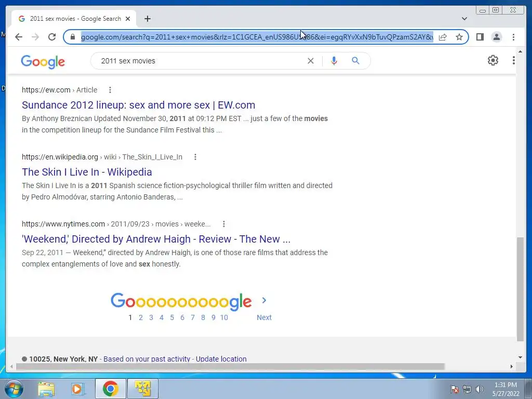This screenshot has width=532, height=399.
Task: Start voice search with the microphone
Action: (x=334, y=61)
